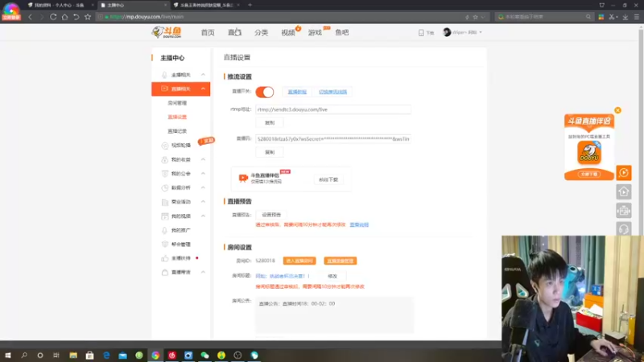
Task: Click the browser forward arrow
Action: click(42, 17)
